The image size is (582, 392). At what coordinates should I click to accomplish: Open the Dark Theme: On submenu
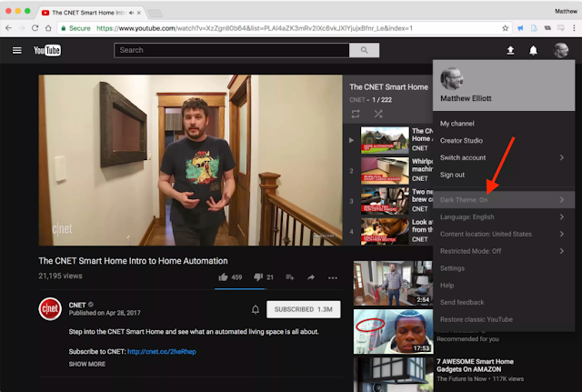coord(503,199)
